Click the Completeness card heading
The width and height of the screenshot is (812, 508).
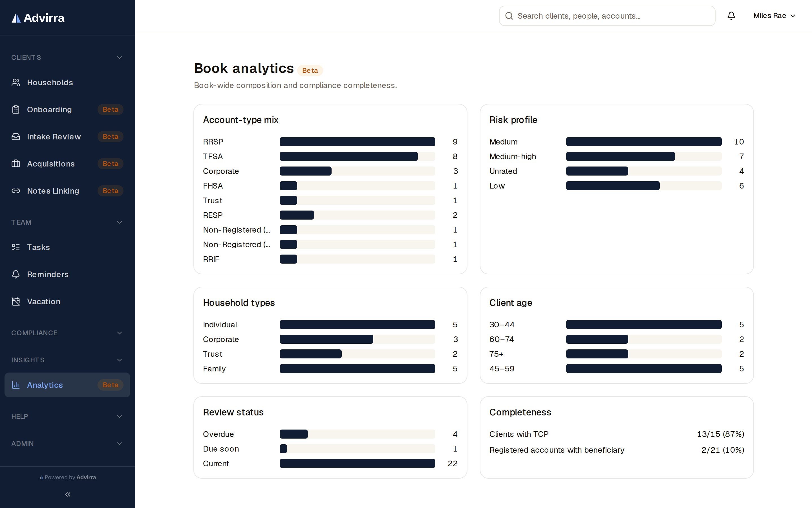(520, 412)
